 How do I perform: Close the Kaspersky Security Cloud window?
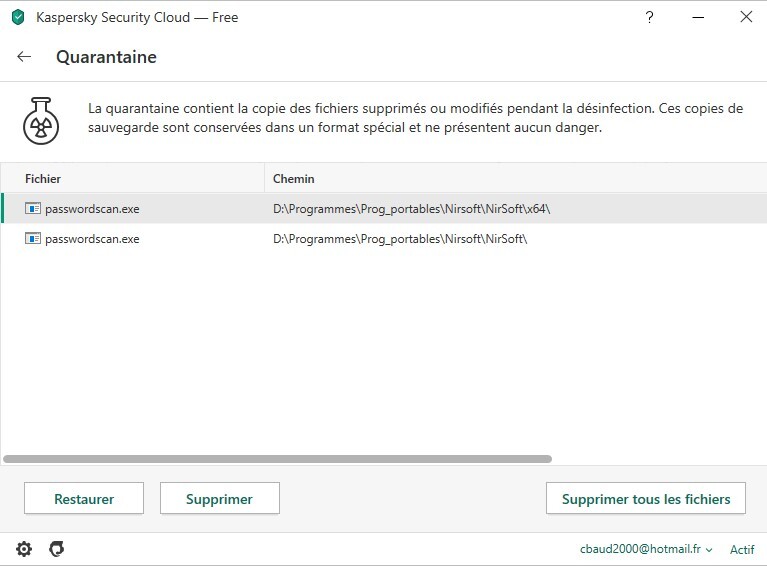[x=745, y=17]
